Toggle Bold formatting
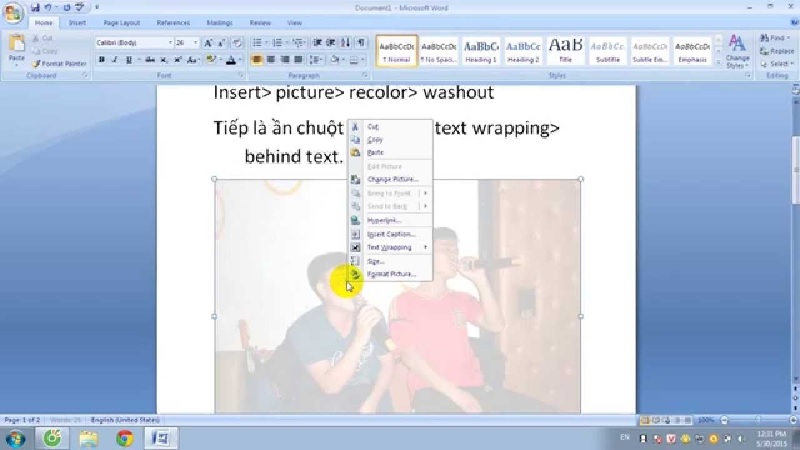The image size is (800, 450). click(x=101, y=60)
